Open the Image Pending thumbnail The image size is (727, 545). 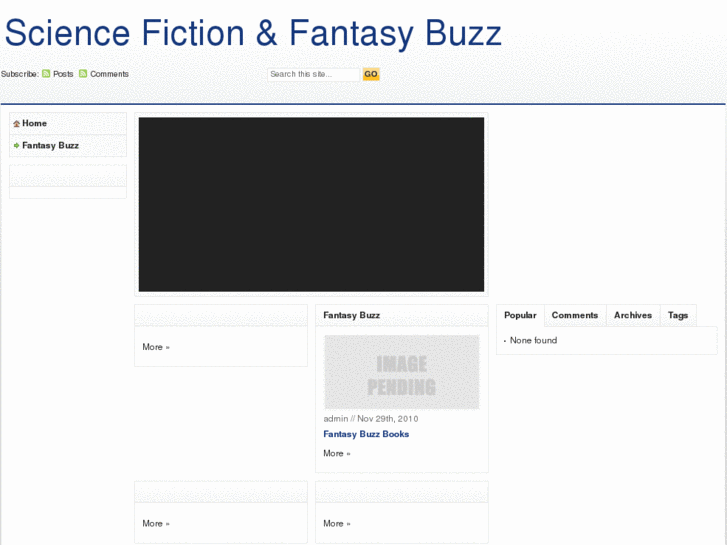[x=402, y=372]
